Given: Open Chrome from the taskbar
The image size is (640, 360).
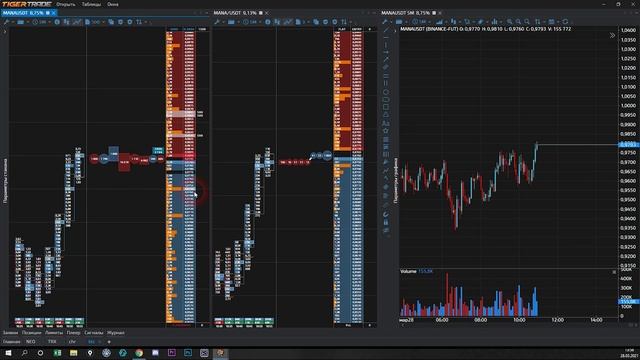Looking at the screenshot, I should (139, 353).
